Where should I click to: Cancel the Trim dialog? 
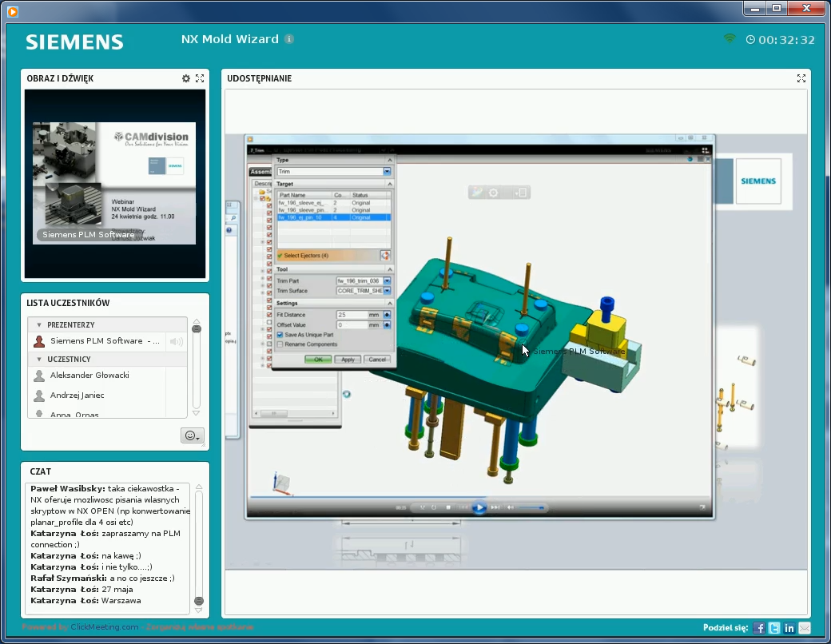377,360
